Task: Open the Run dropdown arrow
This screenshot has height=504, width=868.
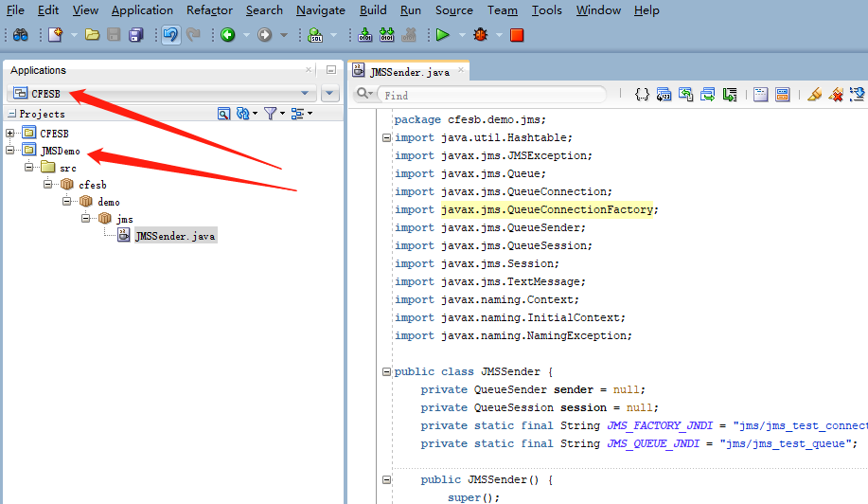Action: point(462,35)
